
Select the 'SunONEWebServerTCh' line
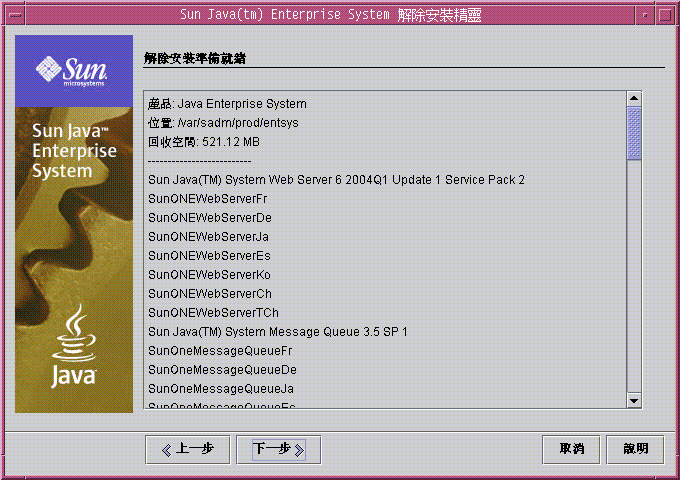click(x=213, y=313)
